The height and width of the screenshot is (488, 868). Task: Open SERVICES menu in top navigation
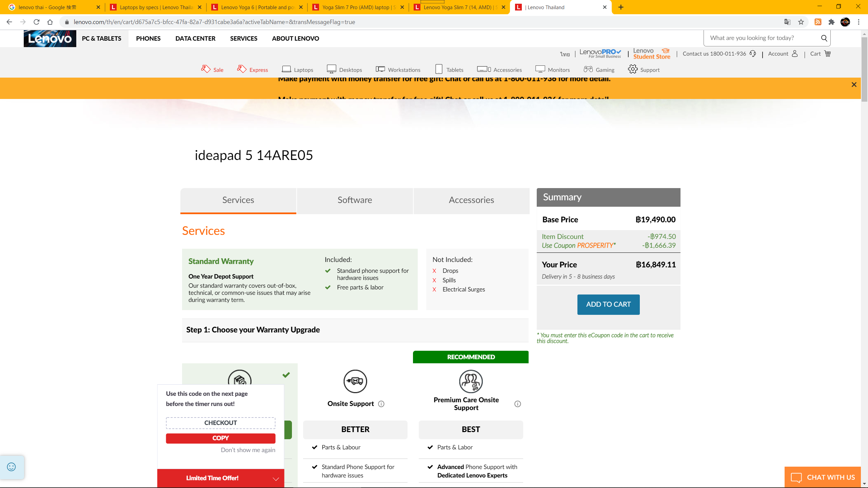243,38
